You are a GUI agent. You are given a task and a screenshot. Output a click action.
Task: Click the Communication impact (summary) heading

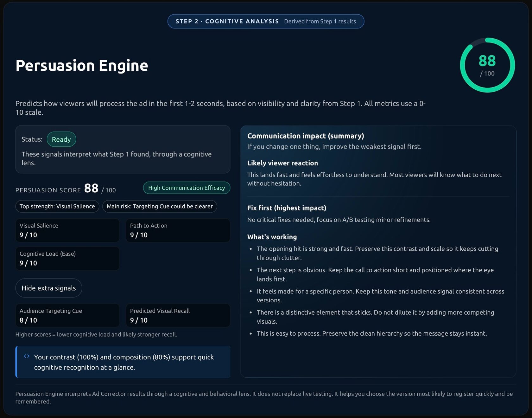click(306, 136)
